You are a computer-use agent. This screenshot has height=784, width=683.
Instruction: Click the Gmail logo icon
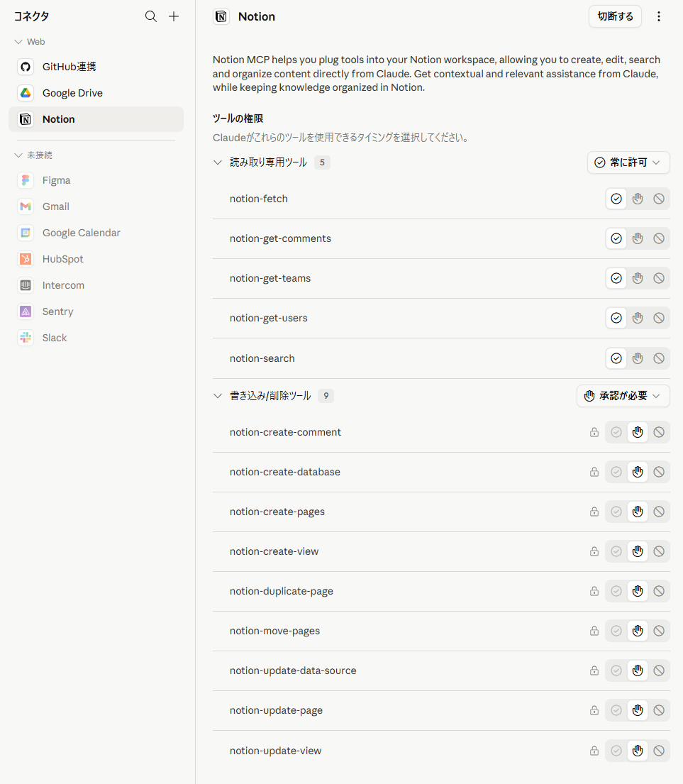[x=26, y=206]
